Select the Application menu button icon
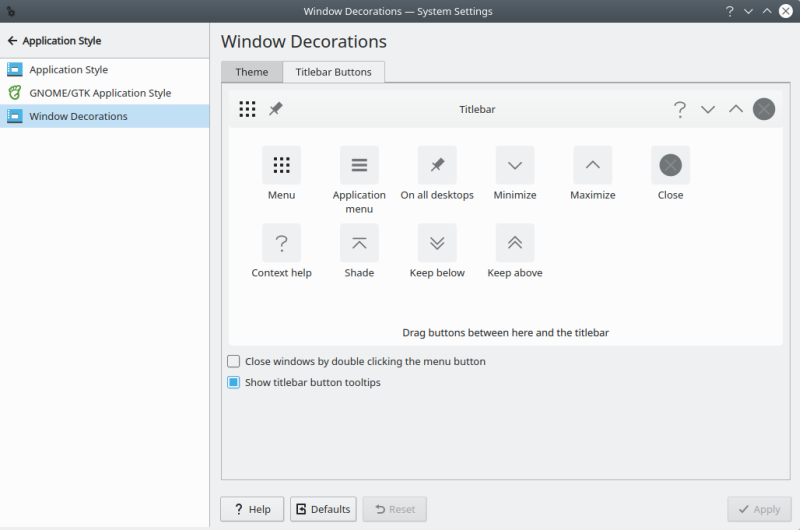The height and width of the screenshot is (530, 800). [x=359, y=165]
